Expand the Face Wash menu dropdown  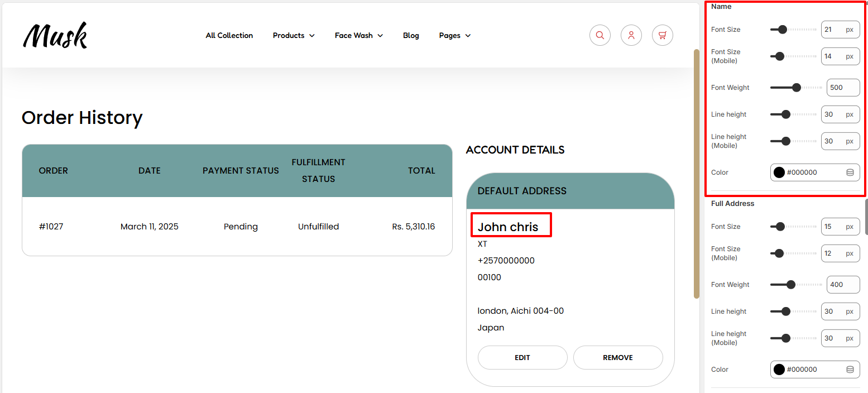pos(359,35)
